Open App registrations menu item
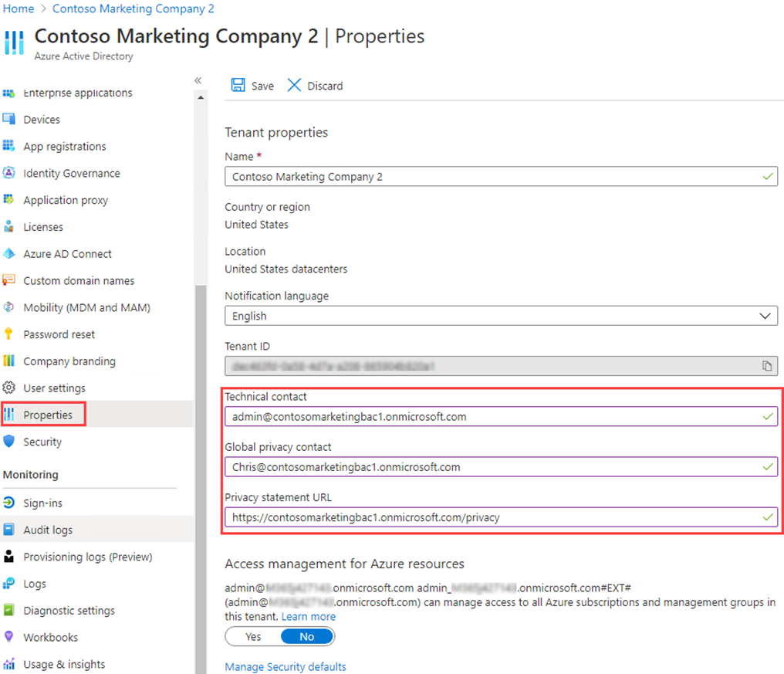 tap(65, 147)
